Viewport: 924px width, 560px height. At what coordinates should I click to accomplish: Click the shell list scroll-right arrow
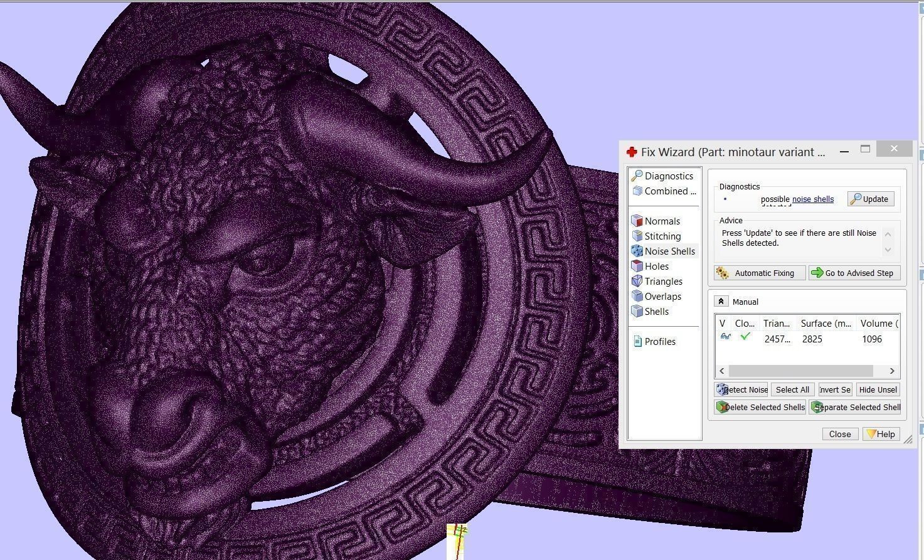[x=892, y=371]
